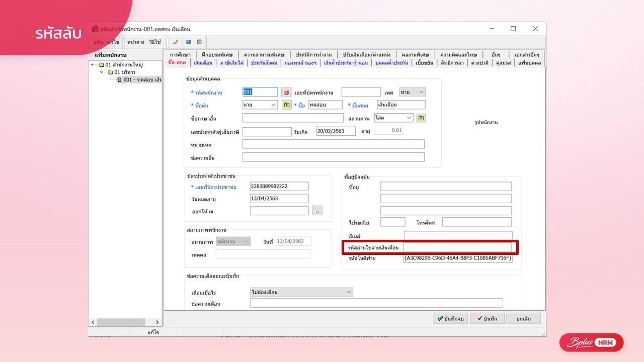Open the วิธีใช้ menu
The height and width of the screenshot is (362, 644).
click(154, 42)
